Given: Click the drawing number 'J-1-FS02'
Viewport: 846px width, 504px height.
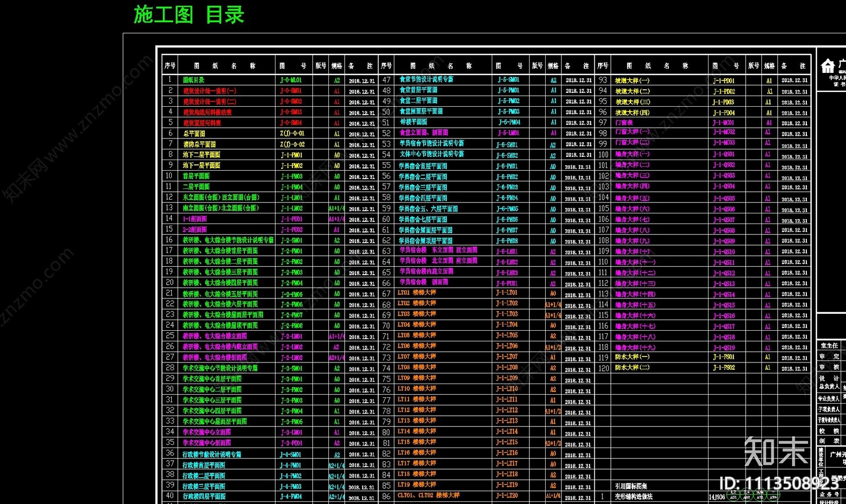Looking at the screenshot, I should (723, 368).
